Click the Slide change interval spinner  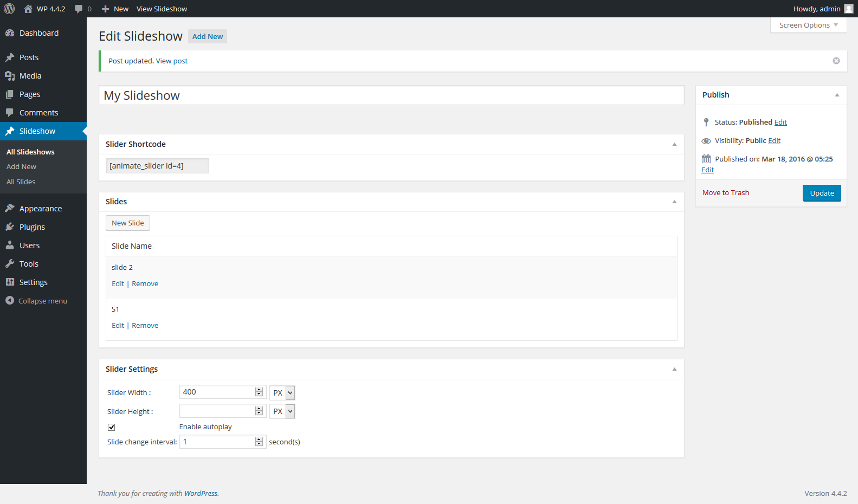259,442
